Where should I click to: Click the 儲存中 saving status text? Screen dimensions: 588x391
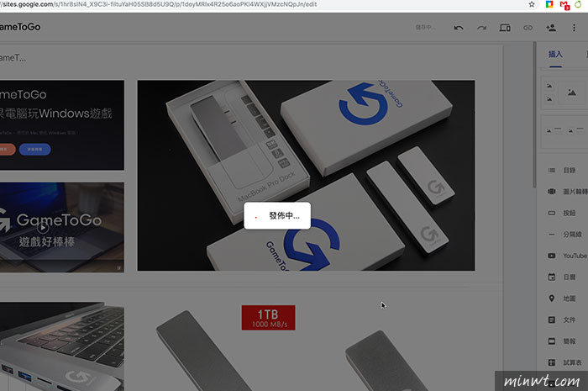425,28
